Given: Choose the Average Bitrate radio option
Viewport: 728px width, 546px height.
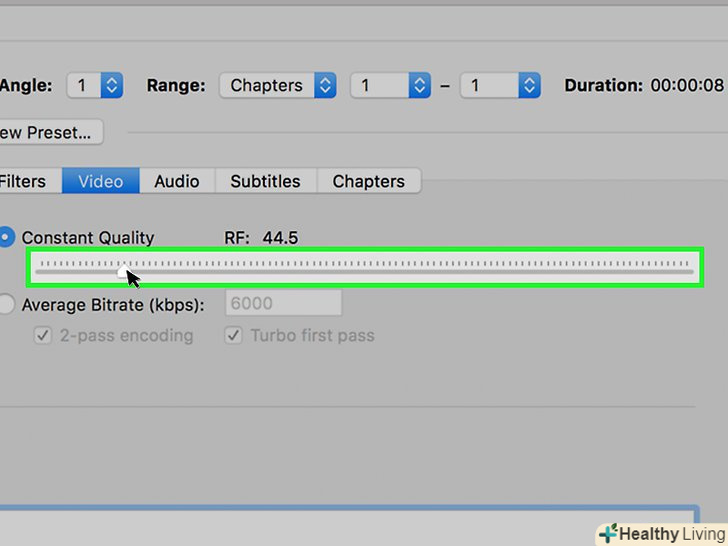Looking at the screenshot, I should pyautogui.click(x=6, y=304).
